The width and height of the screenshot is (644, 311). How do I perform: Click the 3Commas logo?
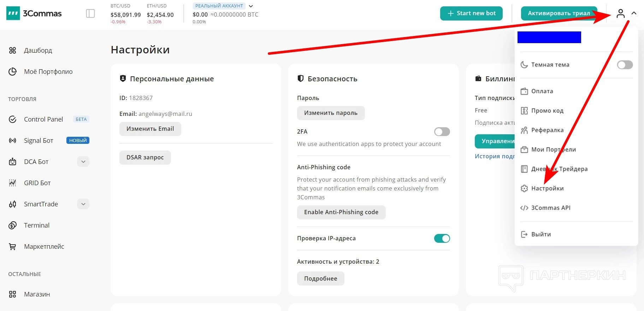[x=34, y=13]
